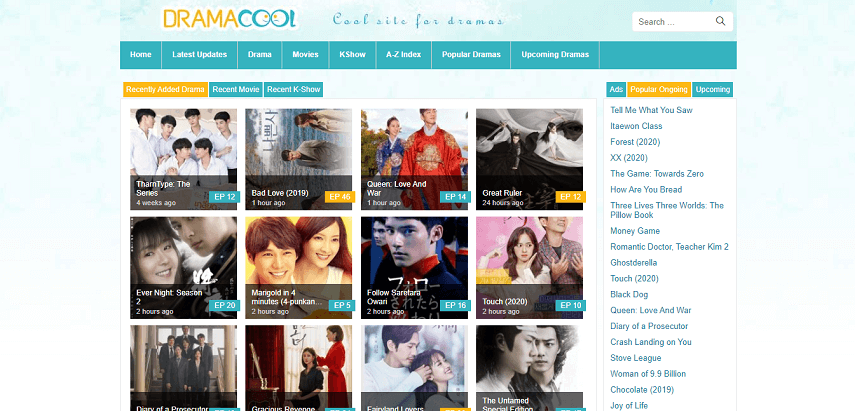Image resolution: width=855 pixels, height=411 pixels.
Task: Open The Untamed Special Edition thumbnail
Action: tap(529, 368)
